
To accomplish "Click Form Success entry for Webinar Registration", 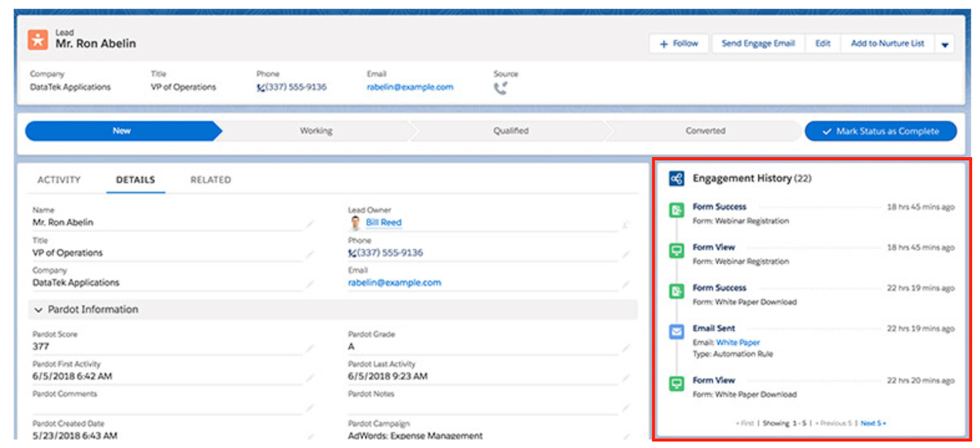I will (x=719, y=207).
